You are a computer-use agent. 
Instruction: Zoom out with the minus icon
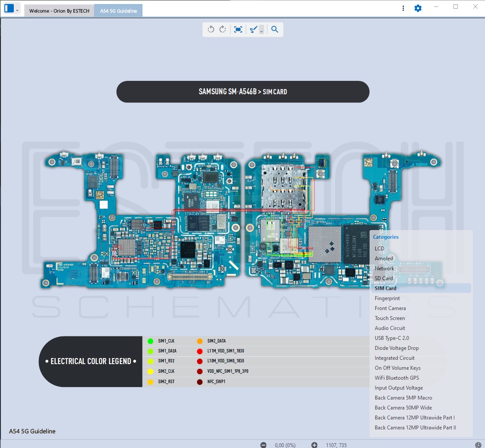(263, 445)
